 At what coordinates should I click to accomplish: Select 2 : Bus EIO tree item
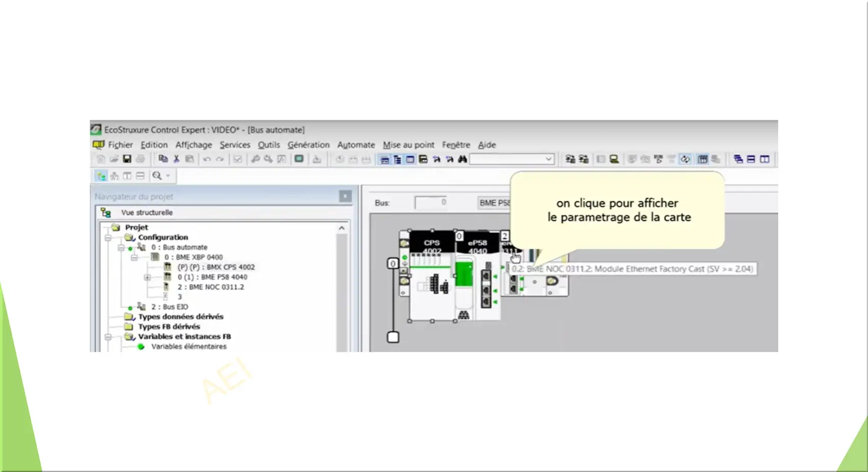click(x=170, y=307)
